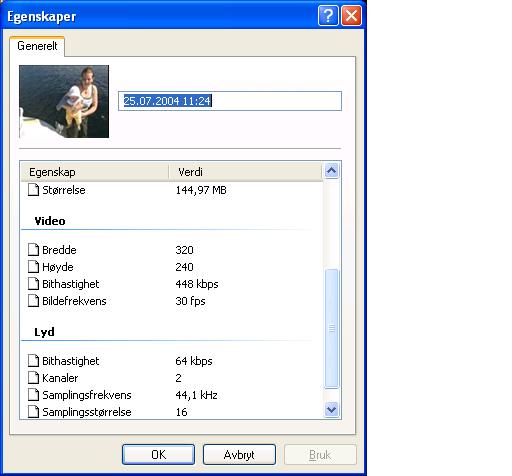Click the vertical scrollbar thumb
The width and height of the screenshot is (512, 476).
point(332,328)
